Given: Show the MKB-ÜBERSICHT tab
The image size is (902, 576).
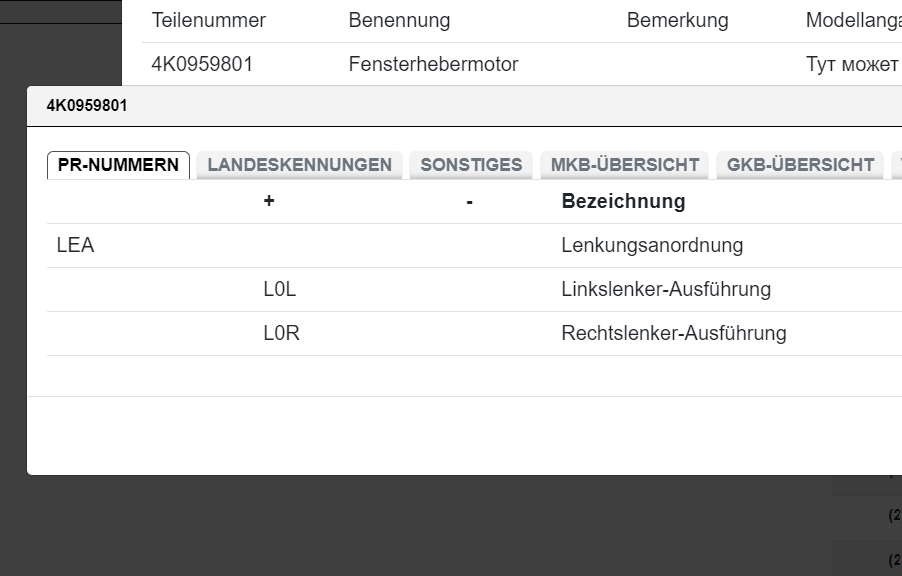Looking at the screenshot, I should (625, 165).
